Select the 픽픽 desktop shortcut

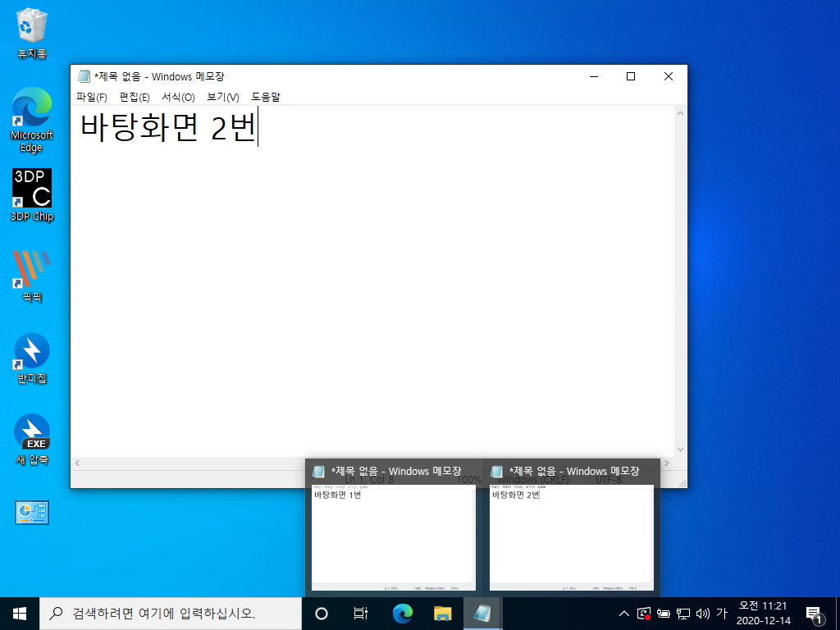(x=32, y=276)
